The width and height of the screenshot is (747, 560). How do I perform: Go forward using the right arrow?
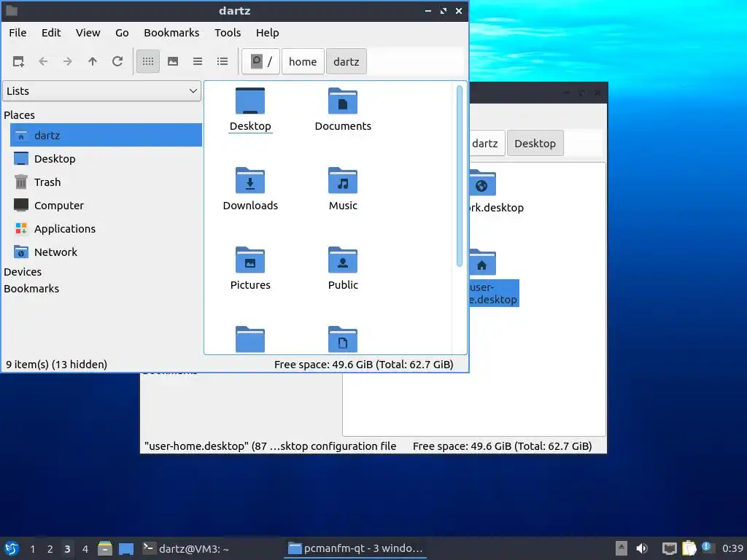pyautogui.click(x=68, y=61)
